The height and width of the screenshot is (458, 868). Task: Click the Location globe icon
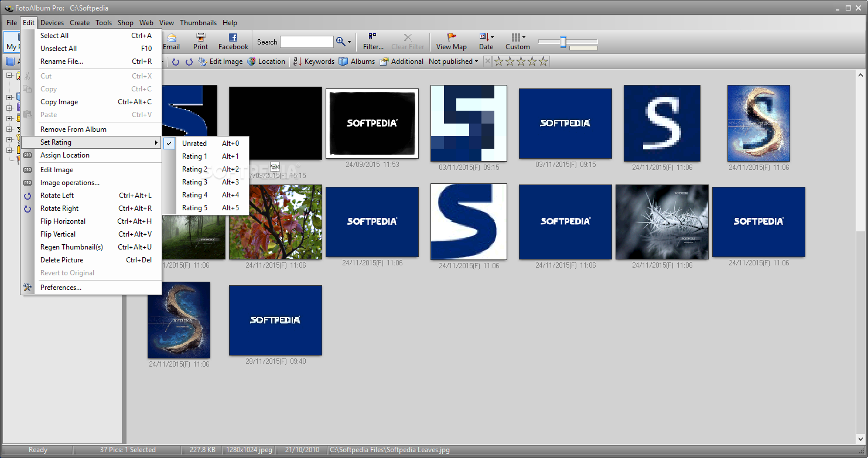[251, 61]
